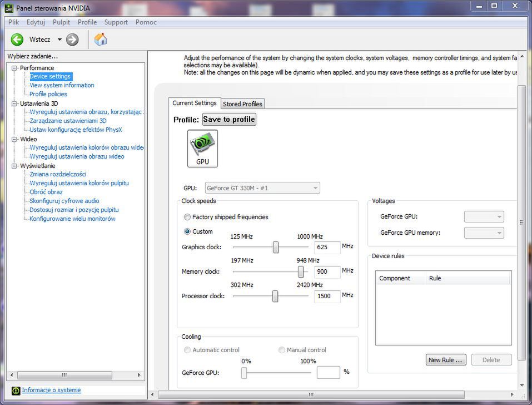Open Obróć obraz tree item

pos(46,192)
